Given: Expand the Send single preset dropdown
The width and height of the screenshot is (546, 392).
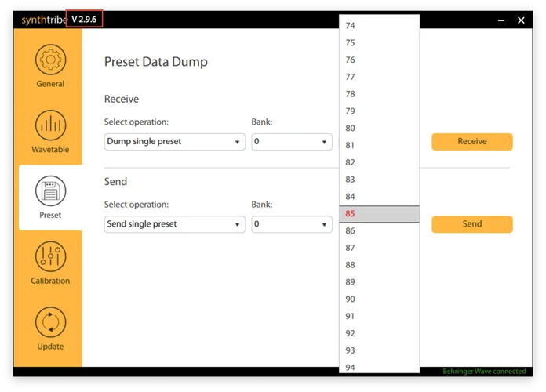Looking at the screenshot, I should (175, 224).
